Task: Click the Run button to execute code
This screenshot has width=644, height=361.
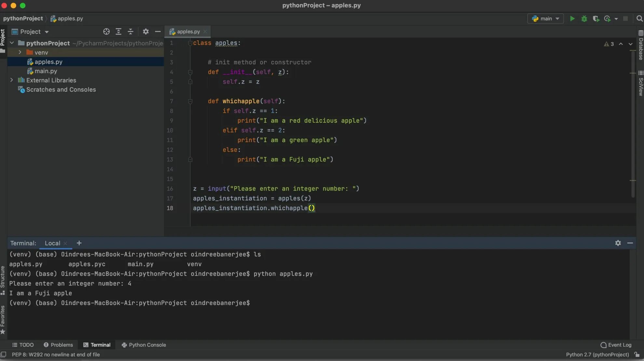Action: 572,19
